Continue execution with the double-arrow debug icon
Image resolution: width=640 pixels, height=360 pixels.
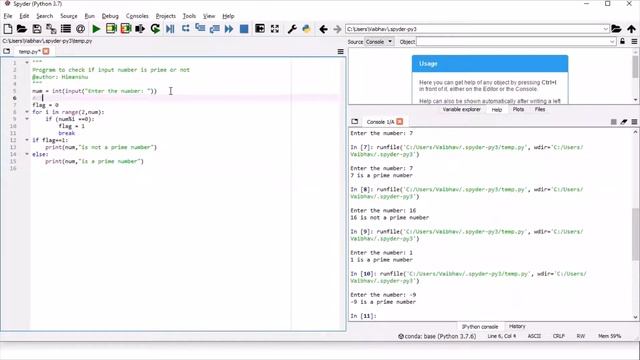tap(229, 29)
